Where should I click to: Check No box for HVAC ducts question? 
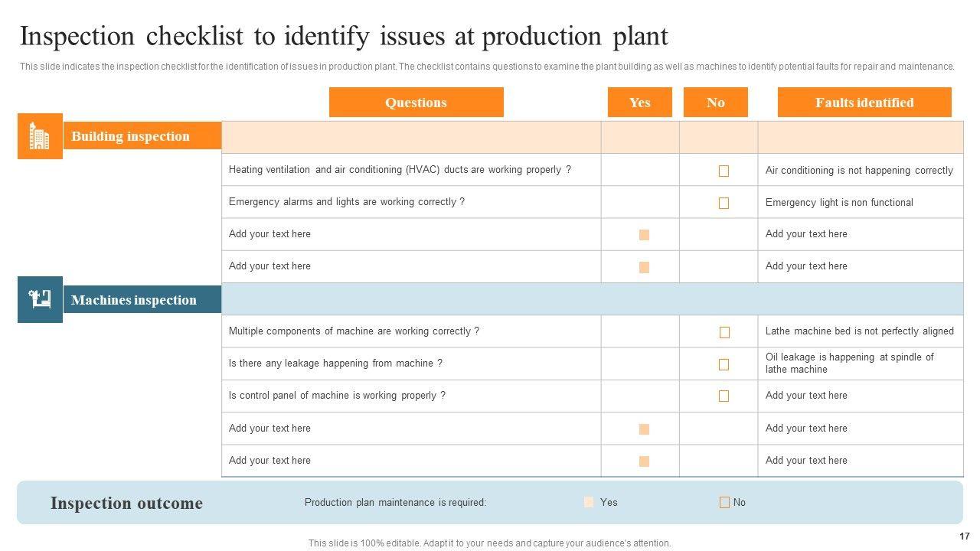[724, 171]
